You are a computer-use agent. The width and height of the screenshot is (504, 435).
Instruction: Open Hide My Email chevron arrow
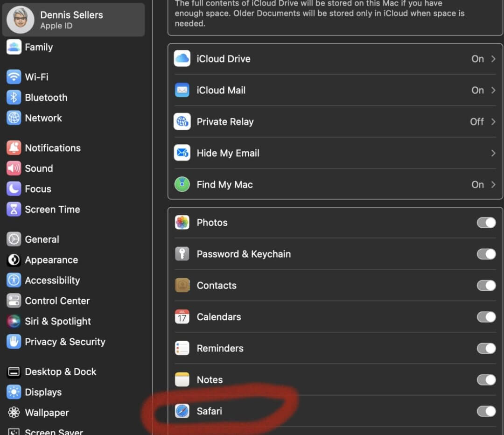pyautogui.click(x=493, y=153)
